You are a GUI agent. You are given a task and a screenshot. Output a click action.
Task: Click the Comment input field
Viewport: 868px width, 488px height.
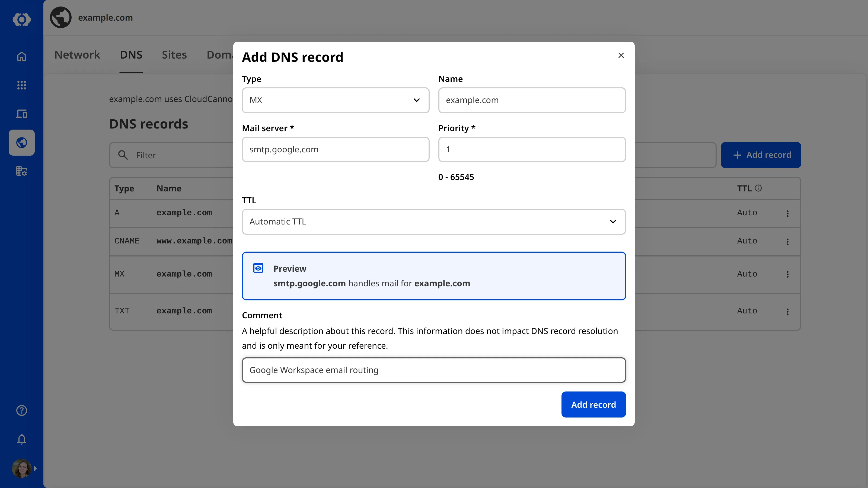tap(434, 370)
